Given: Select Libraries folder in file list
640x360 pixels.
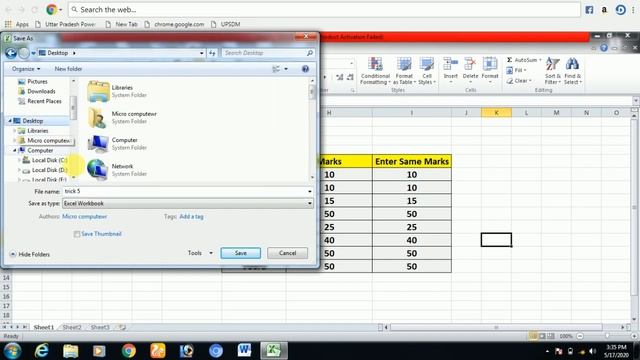Looking at the screenshot, I should click(117, 91).
